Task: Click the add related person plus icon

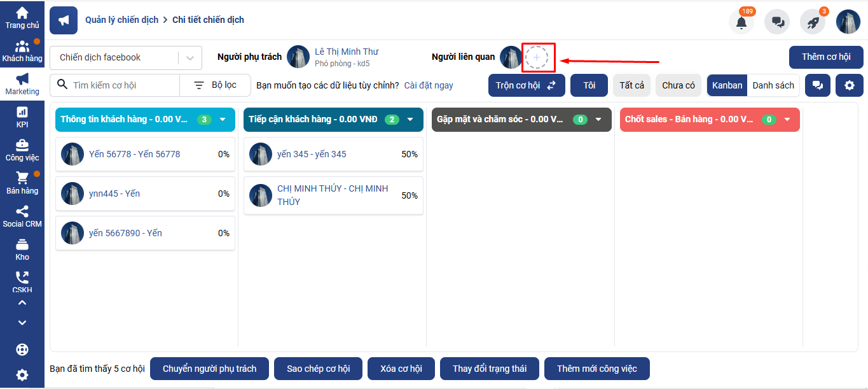Action: pyautogui.click(x=537, y=57)
